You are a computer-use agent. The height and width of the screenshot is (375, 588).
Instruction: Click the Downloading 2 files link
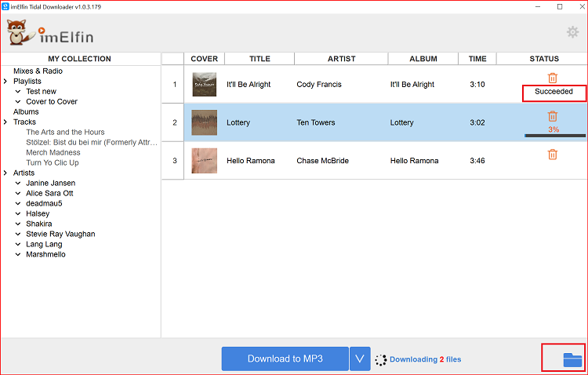(425, 359)
